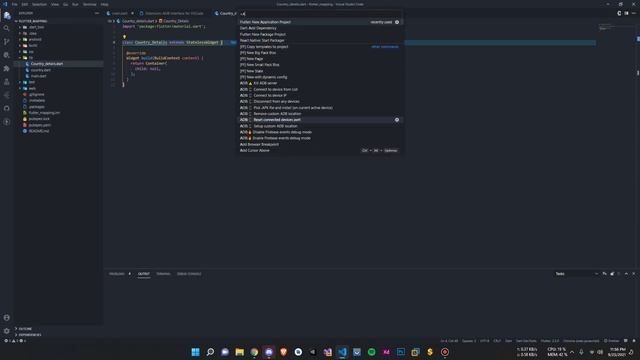Open the Extensions view
This screenshot has width=640, height=360.
click(x=7, y=69)
